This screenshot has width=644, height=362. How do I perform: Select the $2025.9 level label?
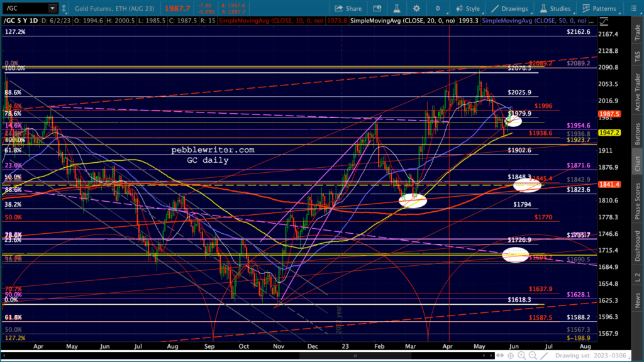[519, 92]
